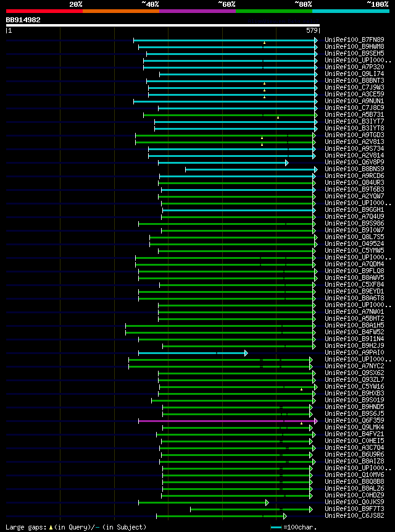Select the UniRef100_C7J9W3 label
This screenshot has height=532, width=395.
354,88
